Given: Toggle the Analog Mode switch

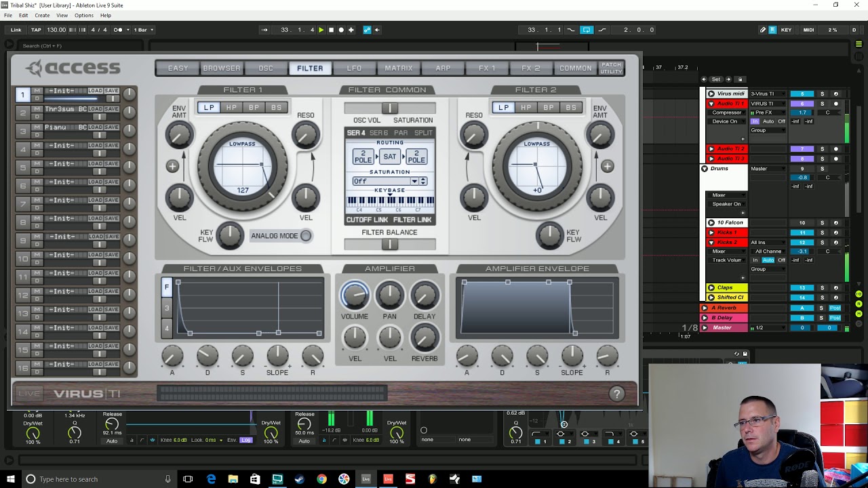Looking at the screenshot, I should tap(306, 236).
